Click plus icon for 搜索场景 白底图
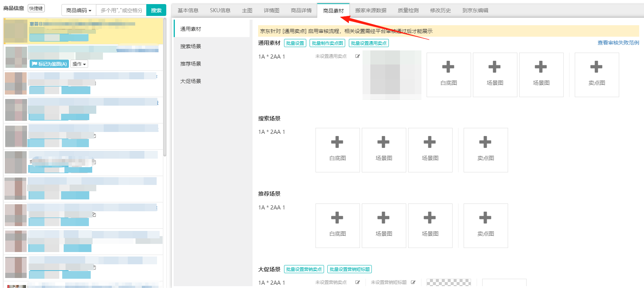644x288 pixels. (337, 142)
